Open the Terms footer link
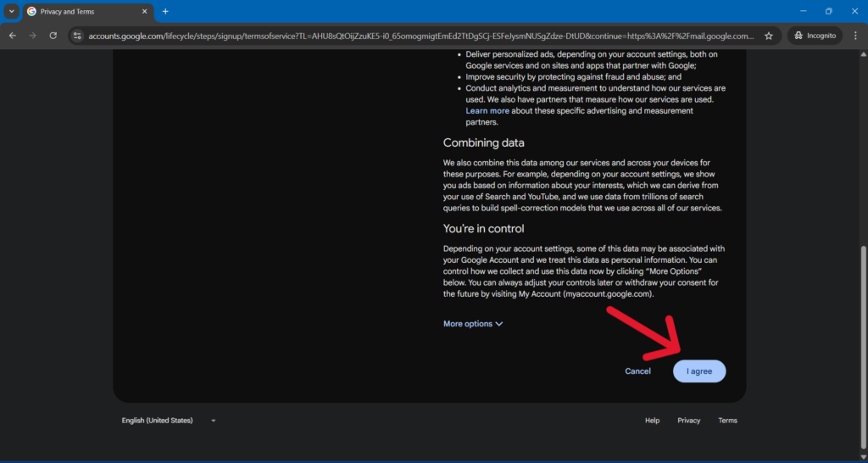The width and height of the screenshot is (868, 463). 727,421
